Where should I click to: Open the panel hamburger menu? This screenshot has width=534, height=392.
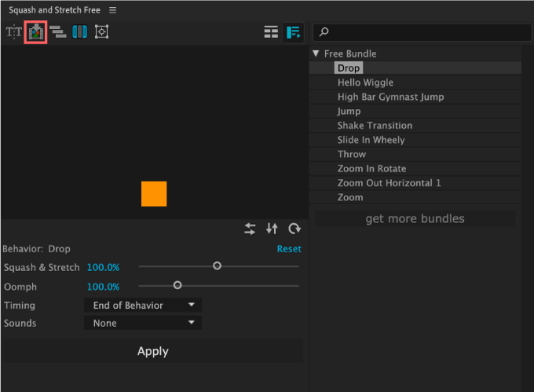(113, 10)
